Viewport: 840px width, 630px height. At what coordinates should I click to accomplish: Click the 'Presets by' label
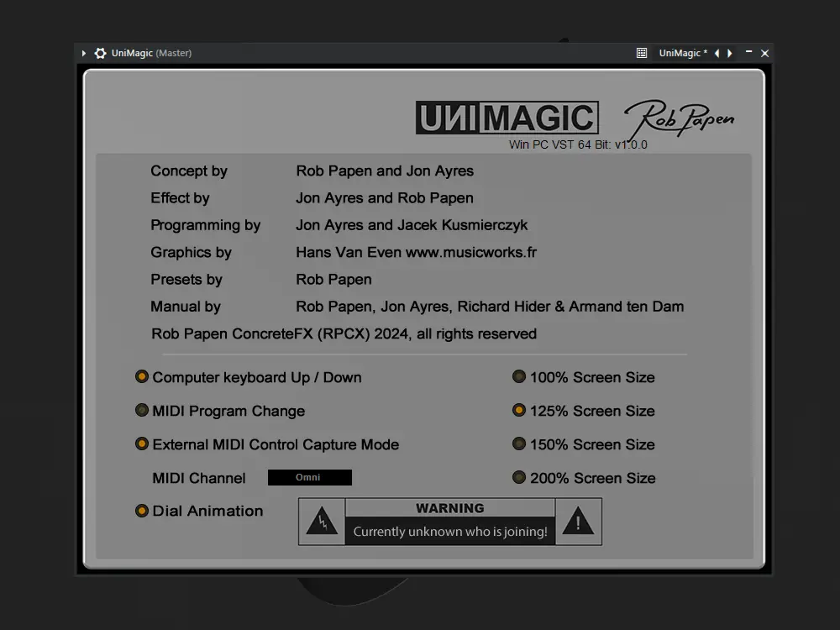186,280
